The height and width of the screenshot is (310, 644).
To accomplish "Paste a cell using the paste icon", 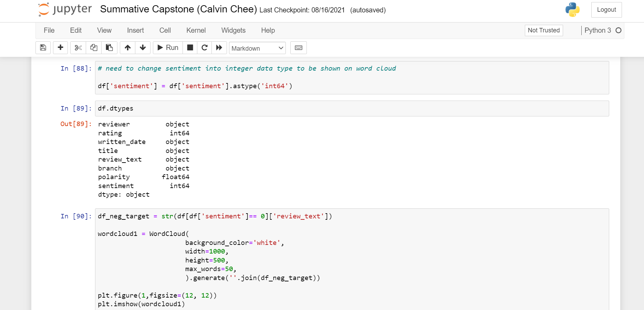I will 109,48.
